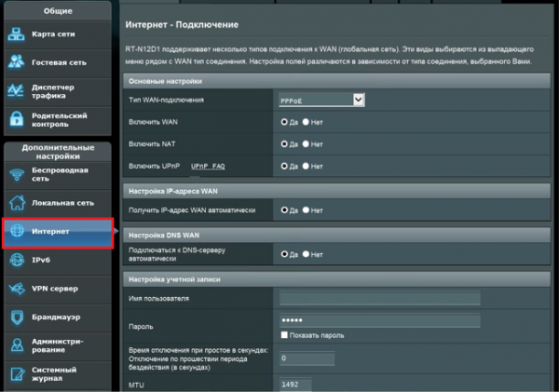Click the IPv6 globe icon
559x392 pixels.
coord(18,261)
